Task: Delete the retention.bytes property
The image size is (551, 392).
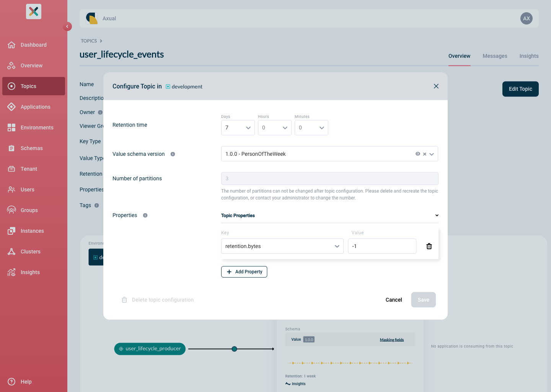Action: (x=429, y=246)
